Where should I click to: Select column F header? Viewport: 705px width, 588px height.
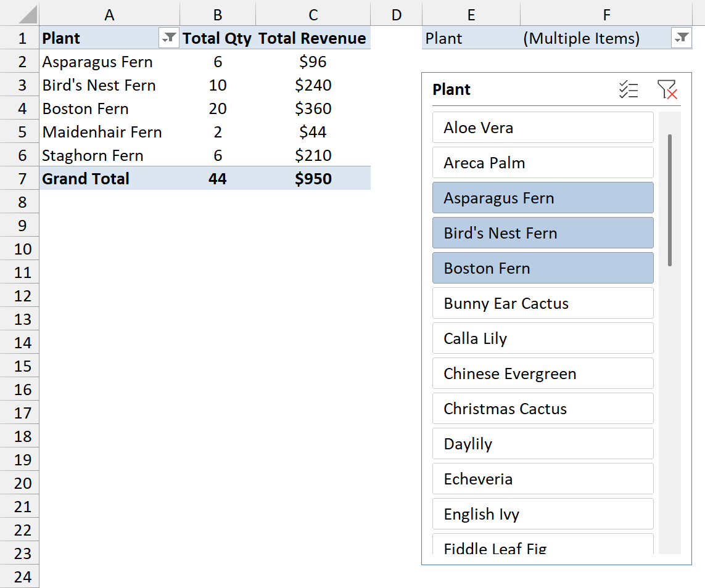point(606,14)
